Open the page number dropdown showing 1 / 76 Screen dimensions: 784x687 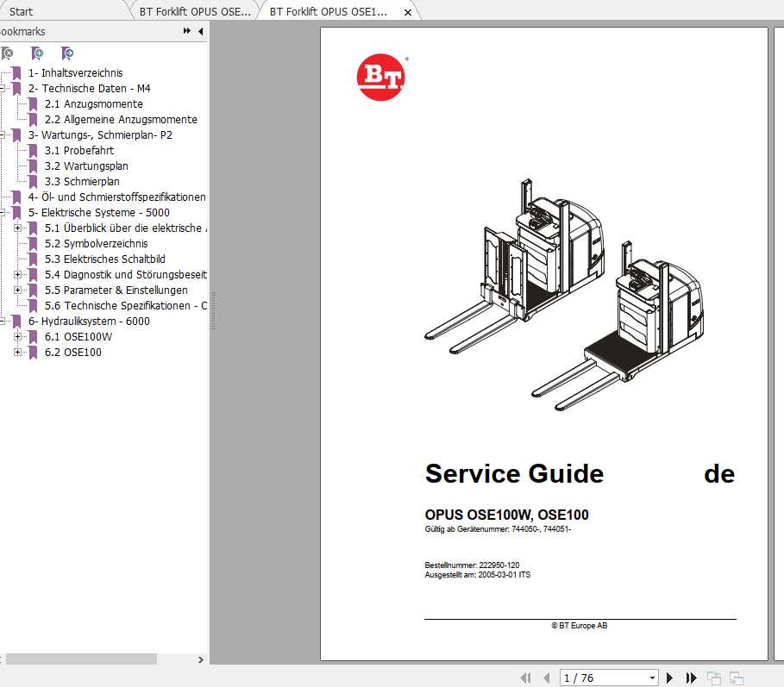tap(652, 678)
